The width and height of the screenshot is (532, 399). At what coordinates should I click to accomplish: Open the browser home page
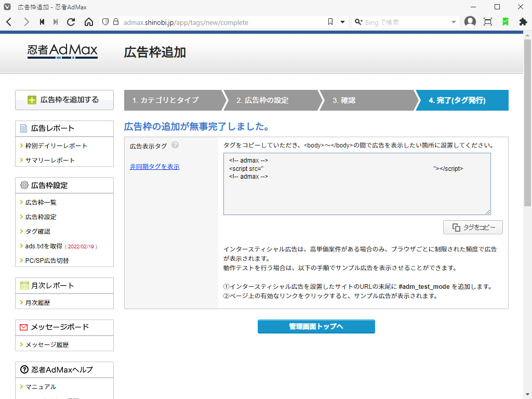(89, 22)
